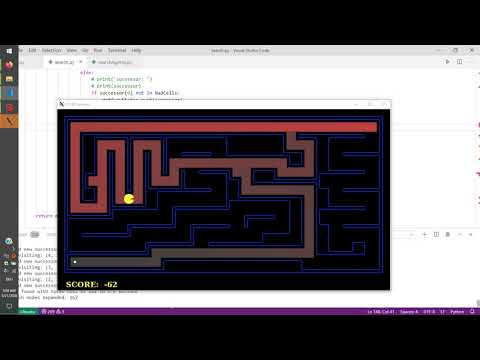Click the 'nodes expanded' terminal output line

48,297
